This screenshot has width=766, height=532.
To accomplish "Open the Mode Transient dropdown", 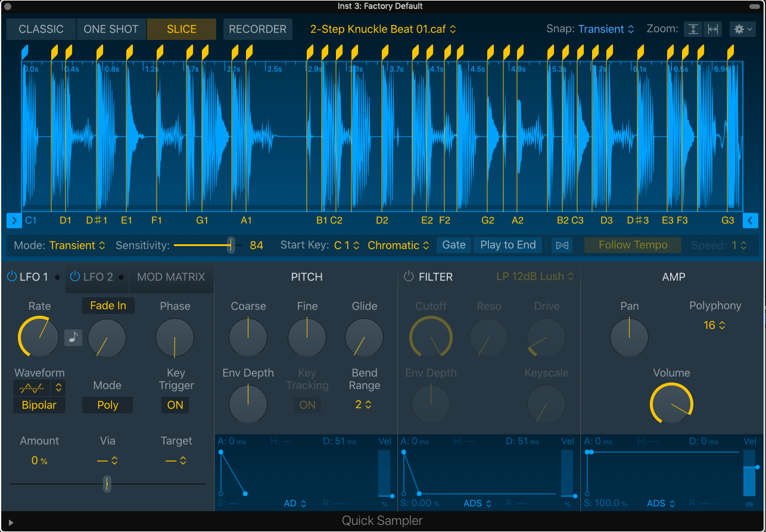I will click(x=77, y=245).
